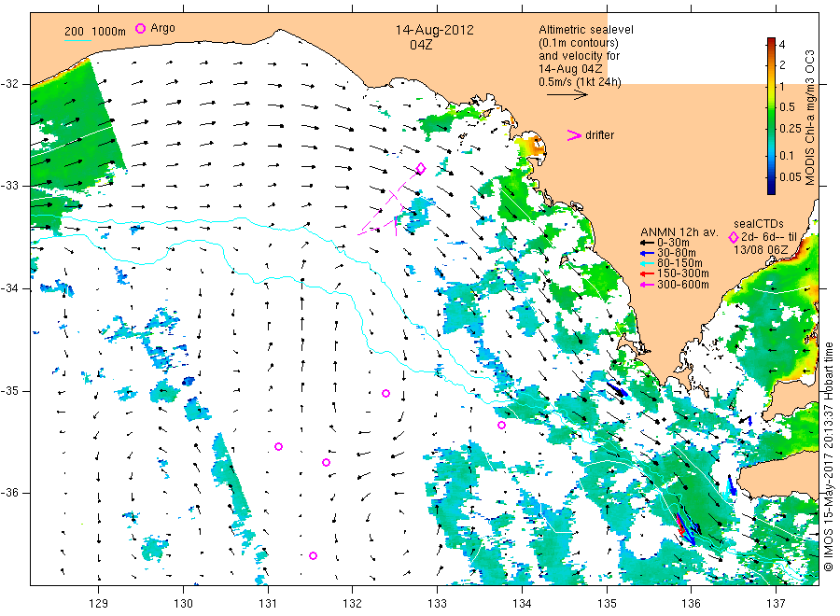
Task: Click the dashed magenta seal track
Action: 389,206
